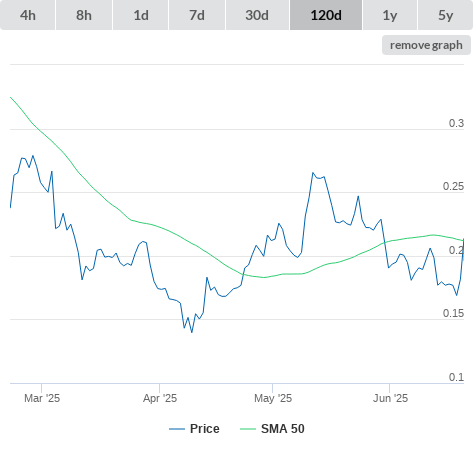
Task: Click the blue Price legend line marker
Action: pyautogui.click(x=177, y=429)
